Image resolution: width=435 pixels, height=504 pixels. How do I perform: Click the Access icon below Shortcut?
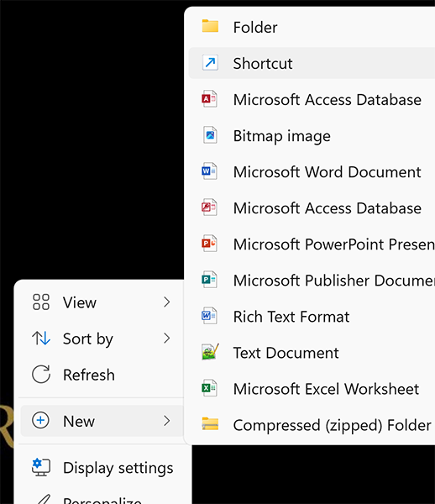click(x=209, y=99)
